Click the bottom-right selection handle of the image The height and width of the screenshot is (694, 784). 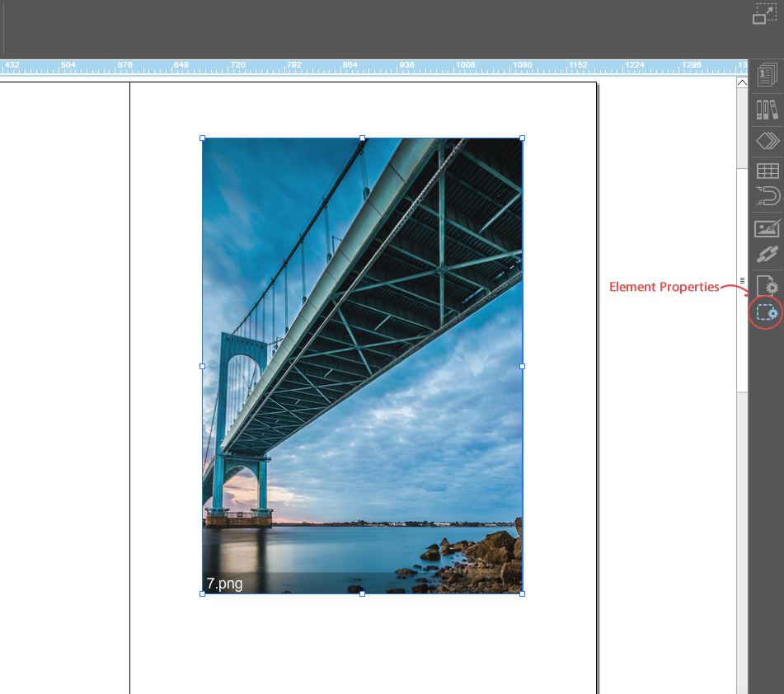pyautogui.click(x=522, y=593)
